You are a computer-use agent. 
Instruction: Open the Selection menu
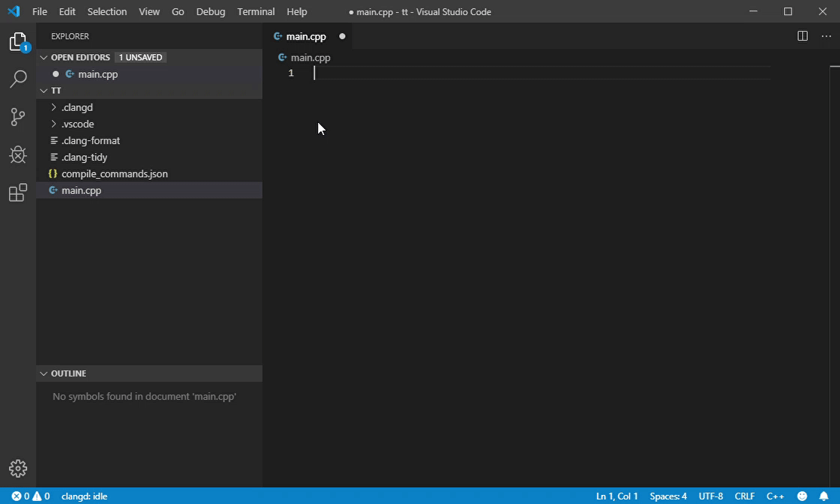click(107, 11)
